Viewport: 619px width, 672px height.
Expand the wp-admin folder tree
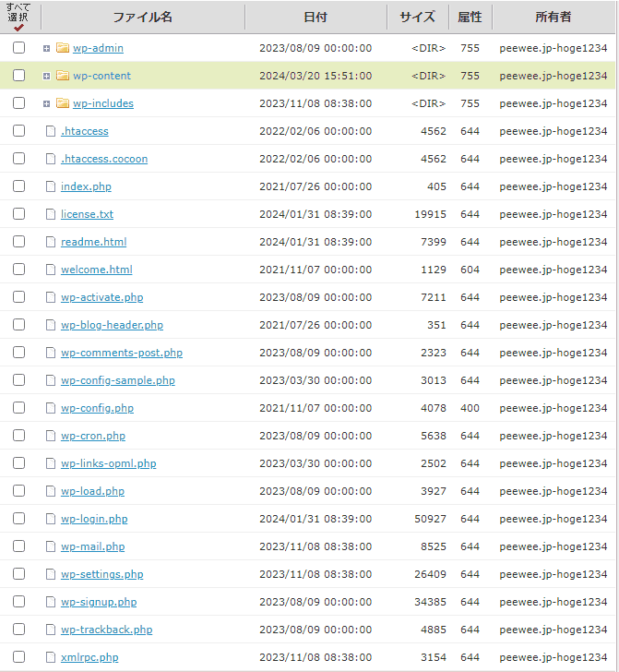click(46, 48)
